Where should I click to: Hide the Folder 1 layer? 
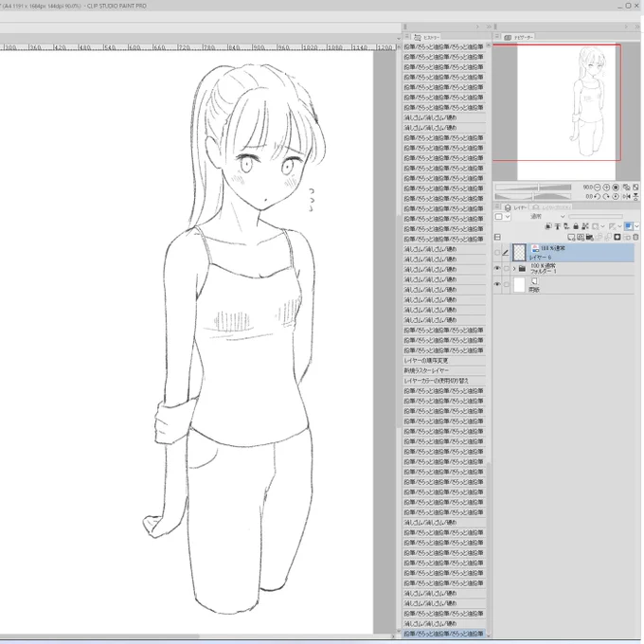(497, 269)
